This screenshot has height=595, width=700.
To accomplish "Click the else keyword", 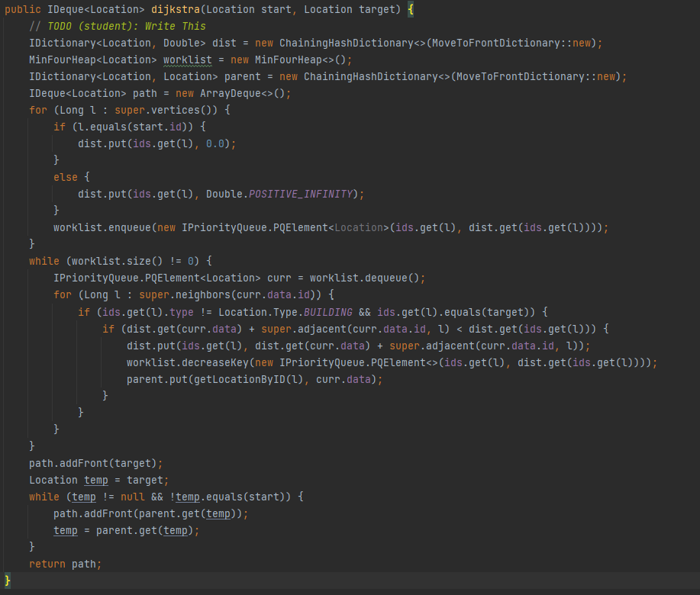I will coord(65,177).
